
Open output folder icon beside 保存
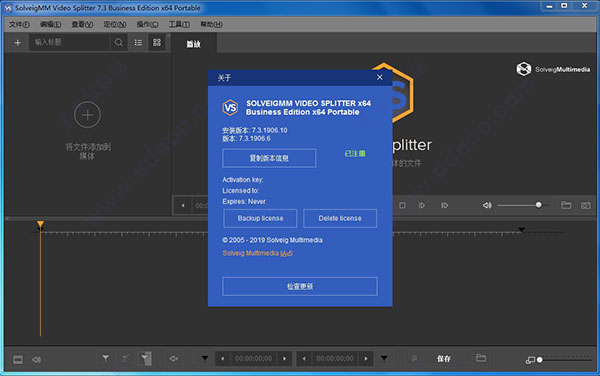click(x=481, y=358)
